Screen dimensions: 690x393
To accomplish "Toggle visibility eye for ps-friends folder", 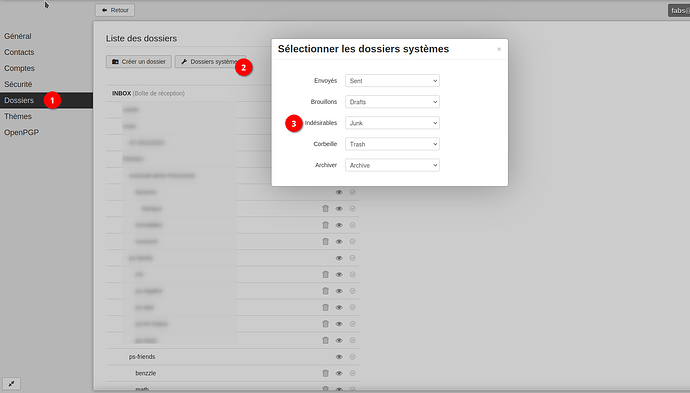I will point(339,357).
